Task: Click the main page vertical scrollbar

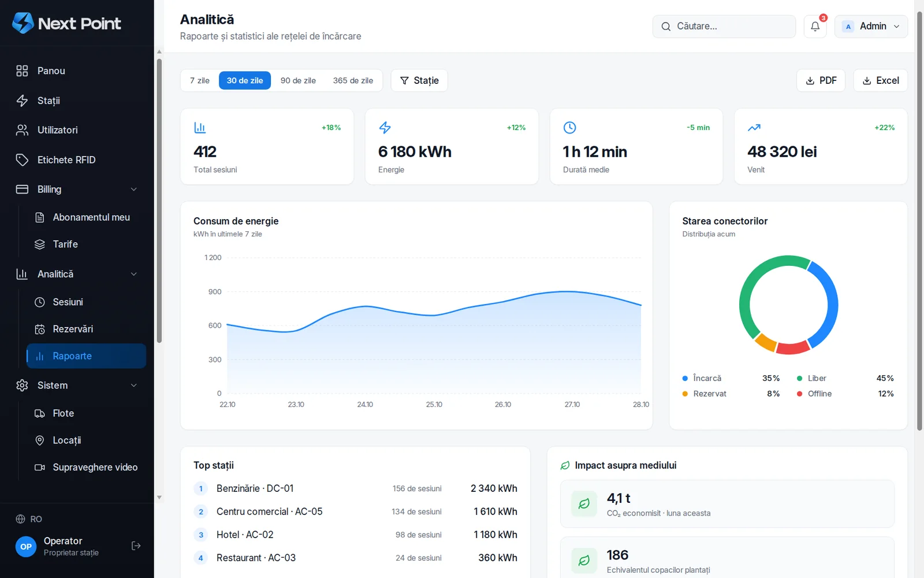Action: click(x=919, y=220)
